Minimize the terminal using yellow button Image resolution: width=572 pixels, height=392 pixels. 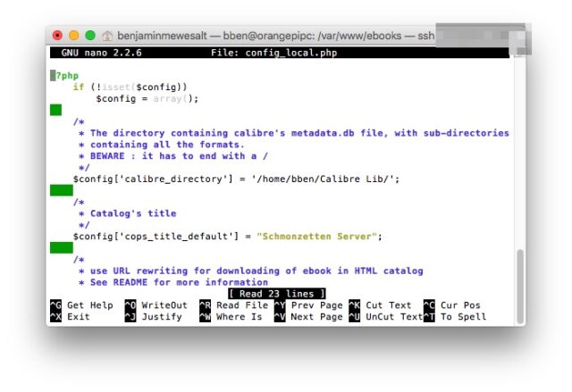click(x=73, y=36)
